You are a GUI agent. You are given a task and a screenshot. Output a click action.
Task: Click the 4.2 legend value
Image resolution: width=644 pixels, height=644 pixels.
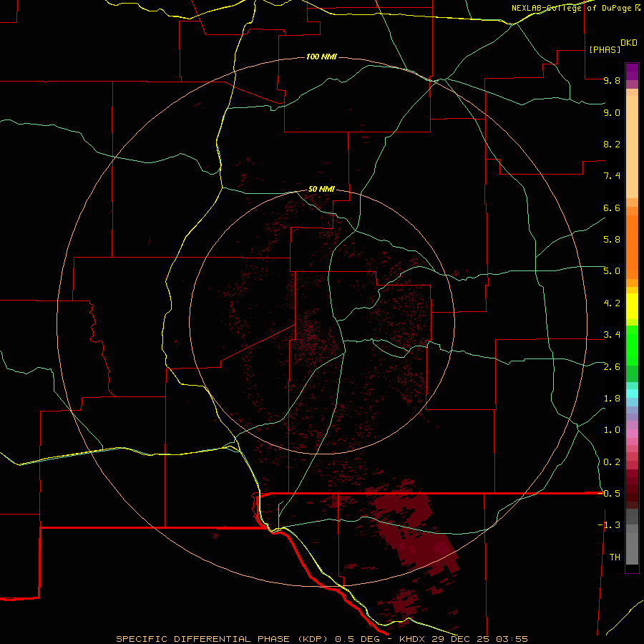point(612,303)
